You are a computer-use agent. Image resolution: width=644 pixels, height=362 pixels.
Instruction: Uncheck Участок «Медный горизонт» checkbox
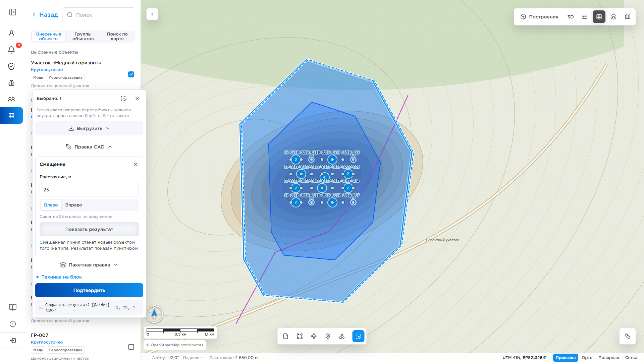131,74
